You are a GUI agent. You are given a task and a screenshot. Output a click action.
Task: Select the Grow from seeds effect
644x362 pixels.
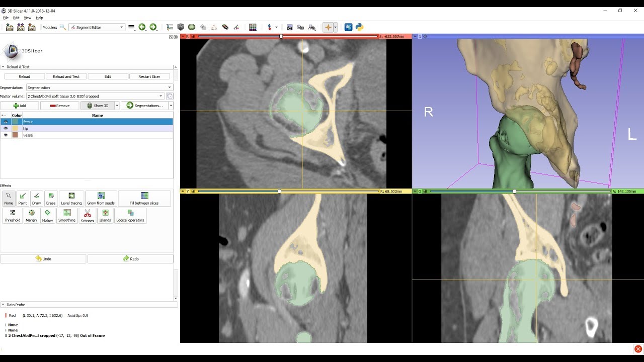pos(101,199)
